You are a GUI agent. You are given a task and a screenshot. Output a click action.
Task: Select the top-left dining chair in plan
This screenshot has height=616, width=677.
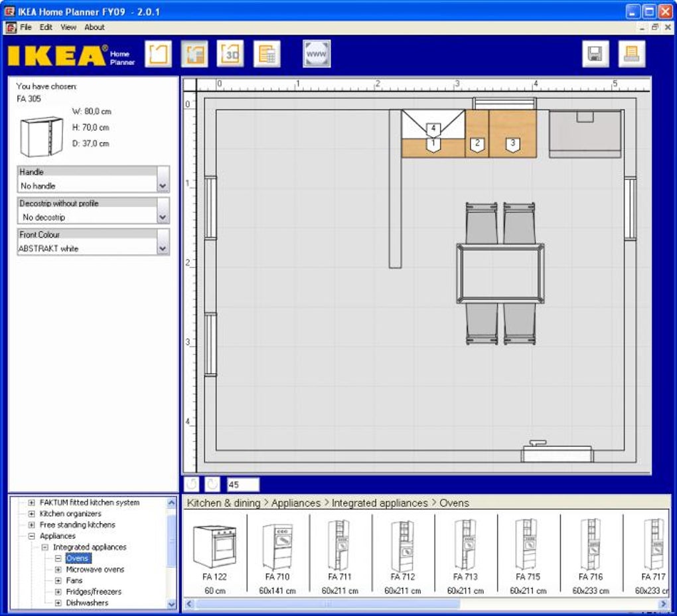tap(481, 223)
